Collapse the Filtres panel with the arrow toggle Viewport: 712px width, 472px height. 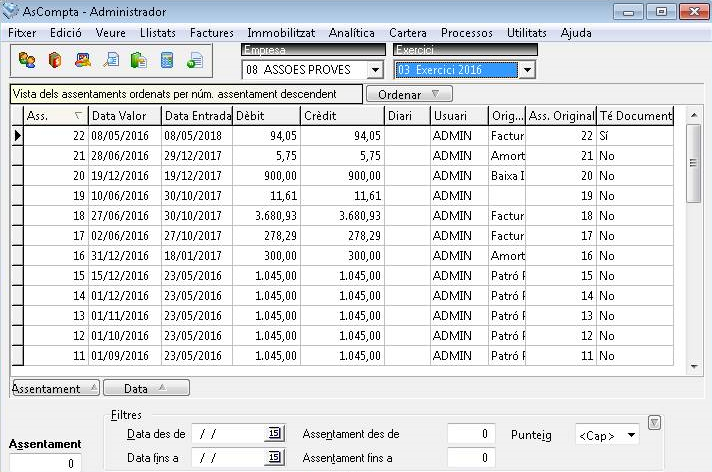coord(654,423)
